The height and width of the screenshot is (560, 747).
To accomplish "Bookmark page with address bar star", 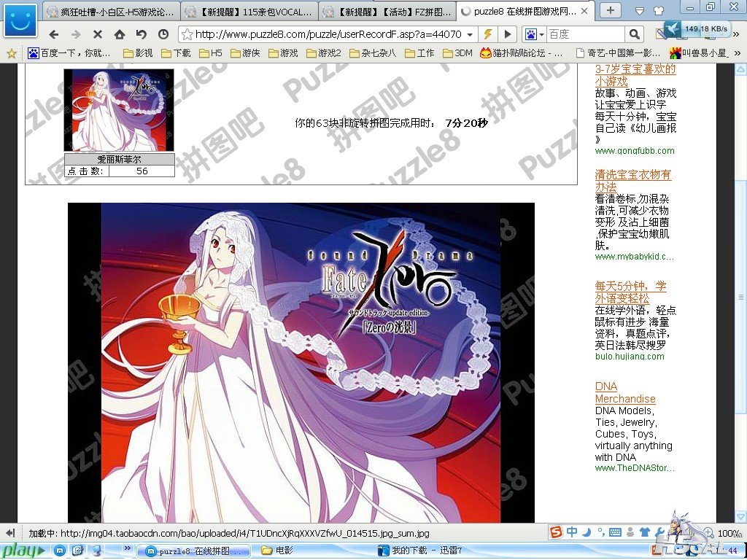I will 187,34.
